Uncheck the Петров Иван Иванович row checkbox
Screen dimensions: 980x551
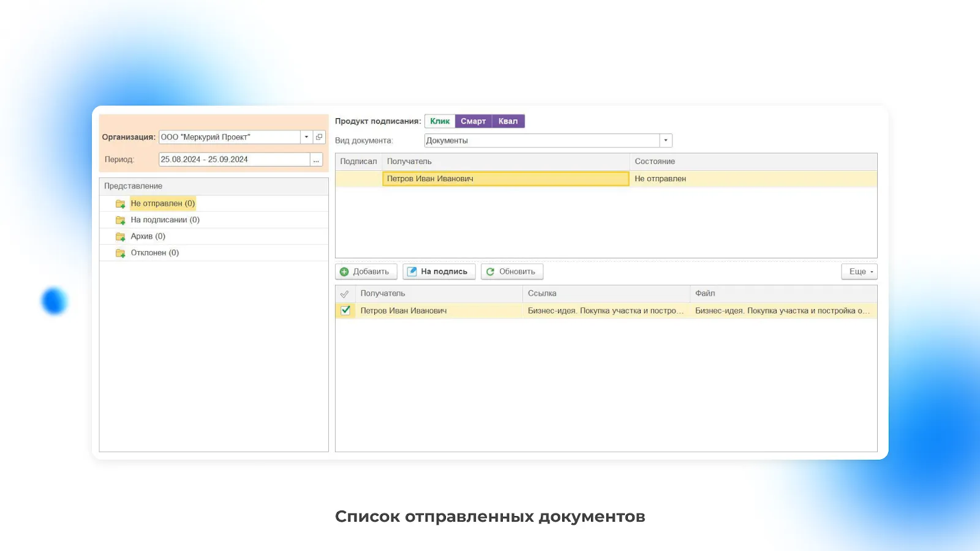coord(345,310)
